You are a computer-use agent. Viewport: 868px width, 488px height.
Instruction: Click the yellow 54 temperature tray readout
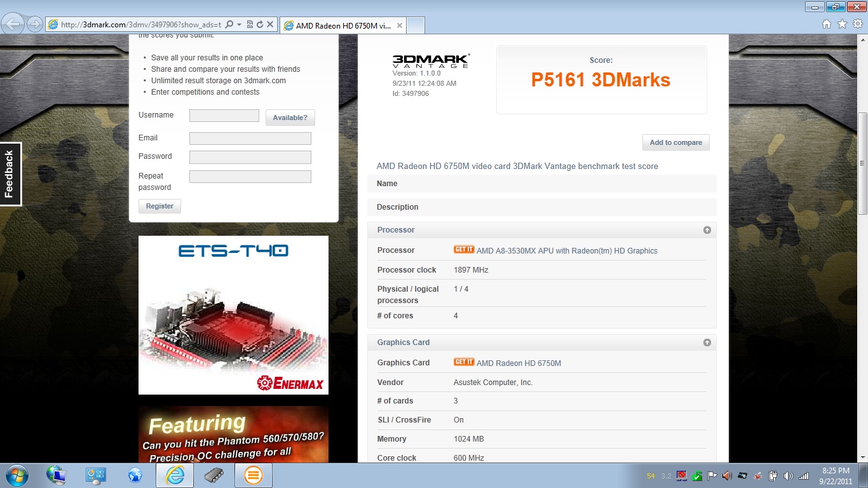click(x=651, y=476)
